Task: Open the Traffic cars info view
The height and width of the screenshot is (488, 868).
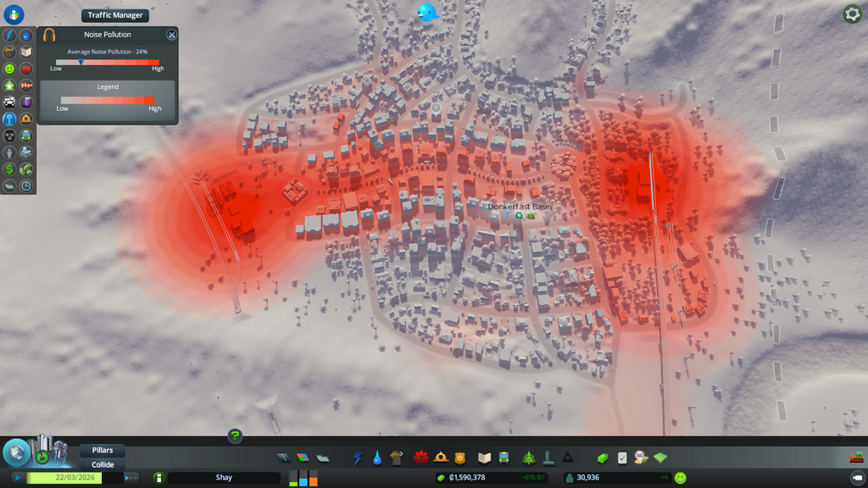Action: pos(9,103)
